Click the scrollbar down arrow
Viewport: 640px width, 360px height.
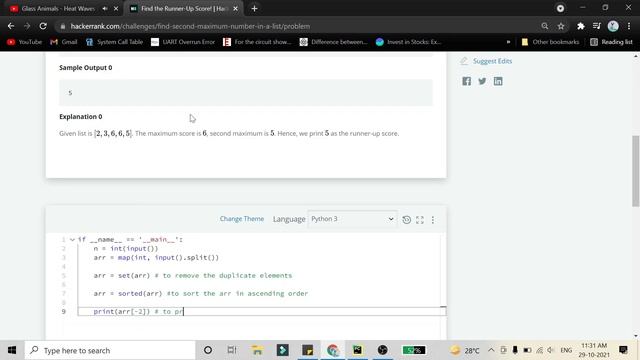pyautogui.click(x=636, y=336)
